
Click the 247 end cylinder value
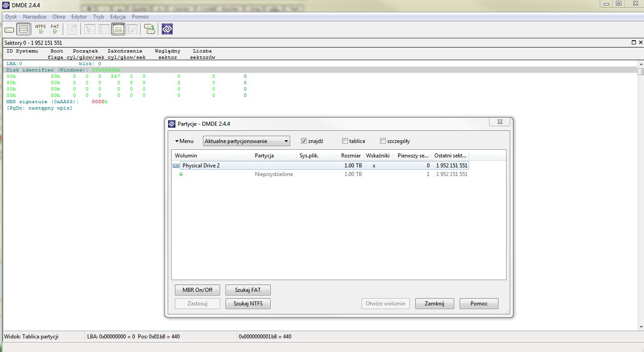(x=115, y=76)
